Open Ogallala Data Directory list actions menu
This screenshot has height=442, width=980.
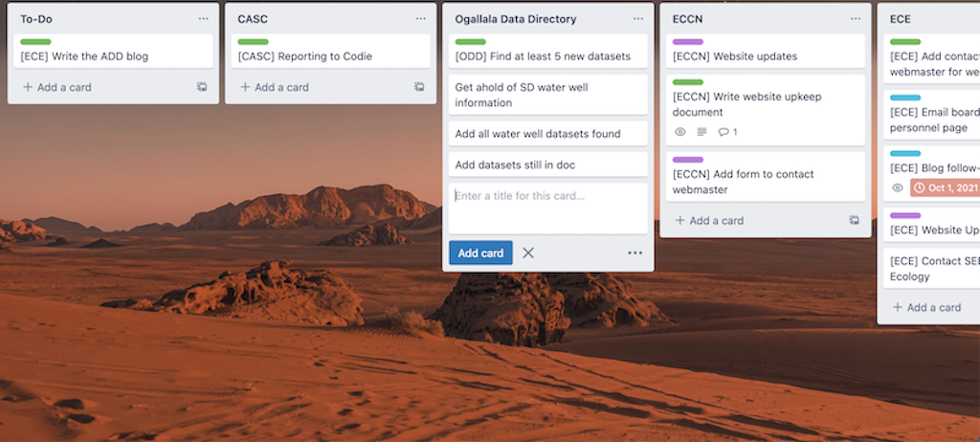(638, 19)
